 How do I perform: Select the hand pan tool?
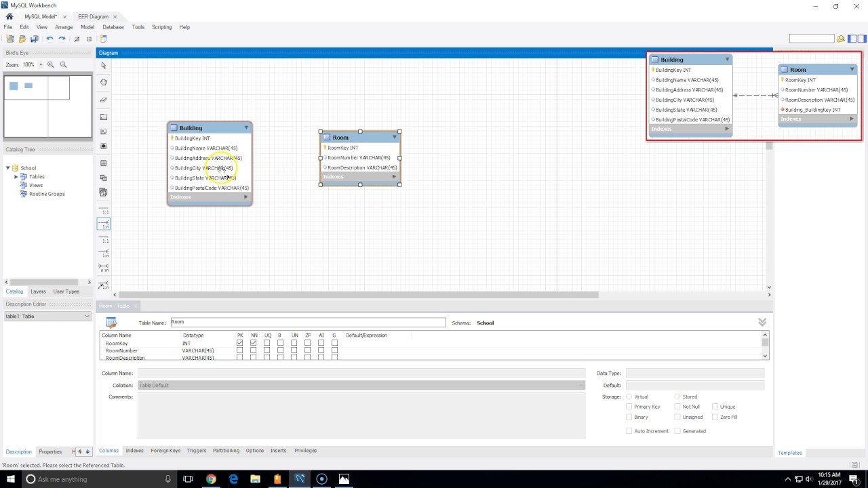(x=103, y=83)
